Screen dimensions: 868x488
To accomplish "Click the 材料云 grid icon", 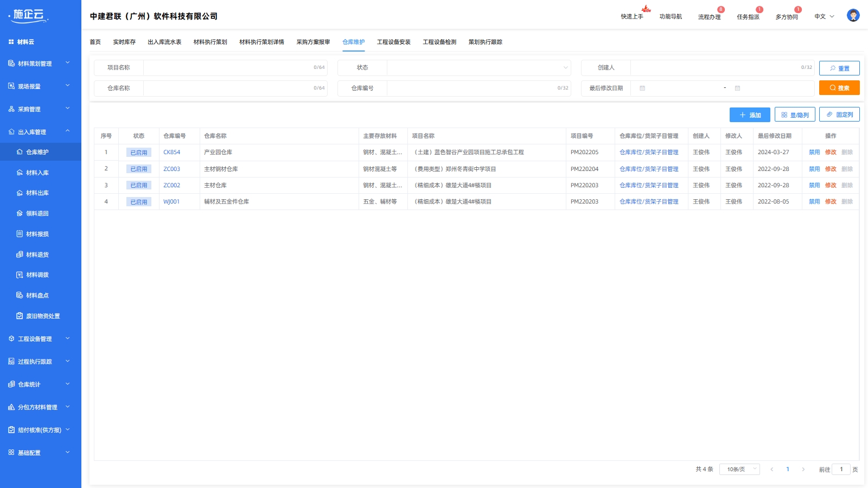I will 11,42.
